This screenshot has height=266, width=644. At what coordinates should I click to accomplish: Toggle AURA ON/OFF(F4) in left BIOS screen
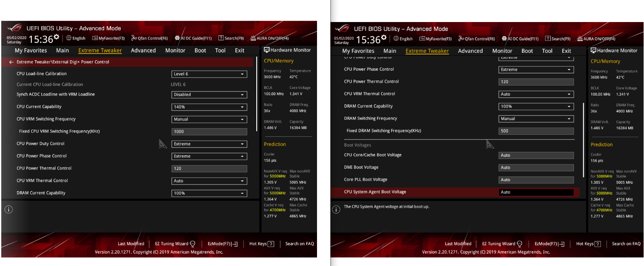tap(270, 38)
